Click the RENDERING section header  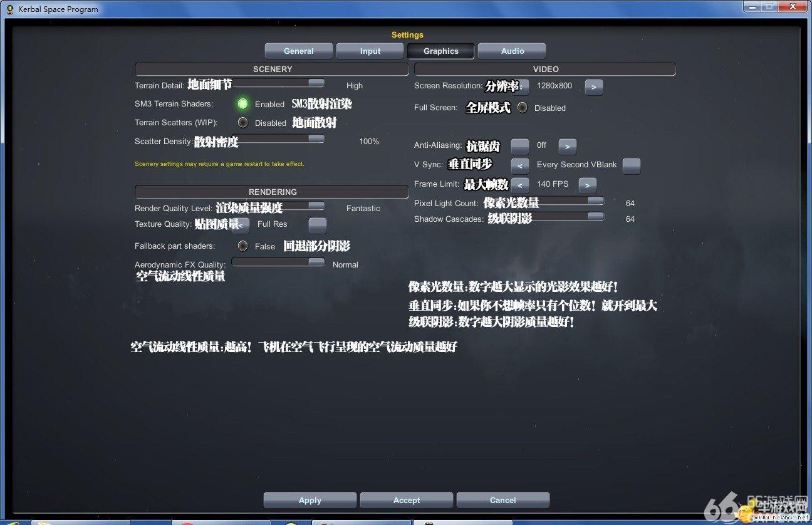coord(272,192)
